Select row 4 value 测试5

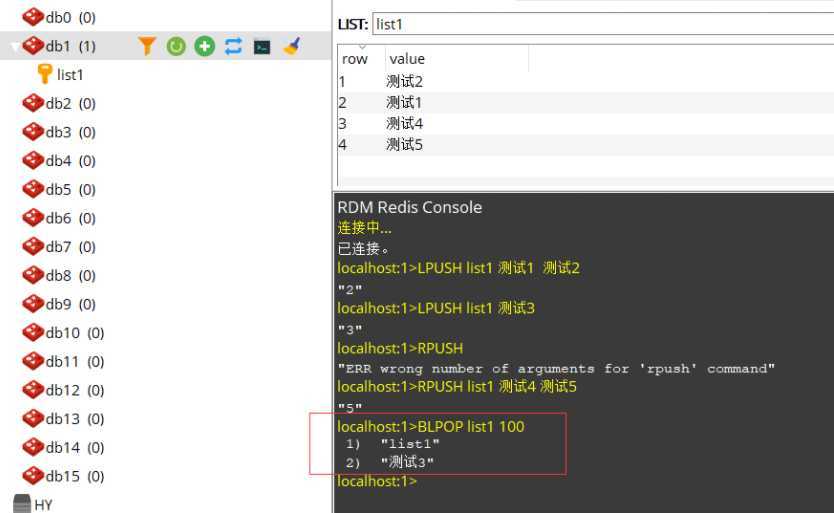(x=404, y=144)
